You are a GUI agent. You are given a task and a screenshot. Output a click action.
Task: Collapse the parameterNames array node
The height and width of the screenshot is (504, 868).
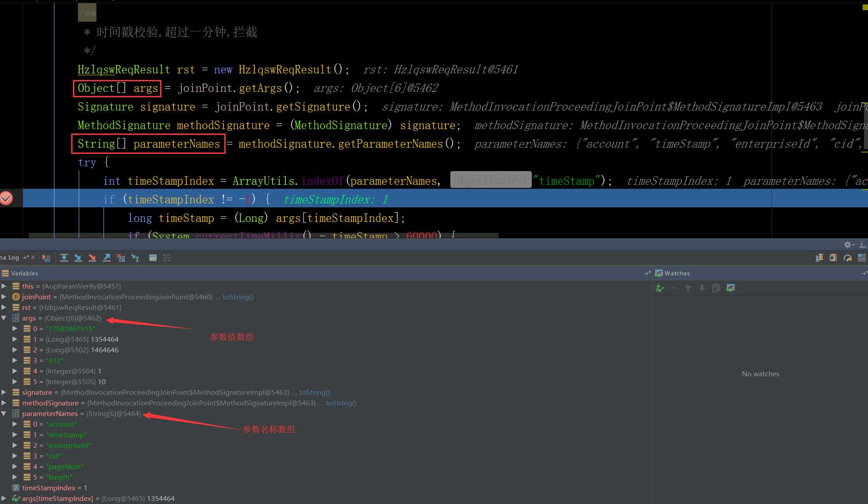(x=4, y=413)
